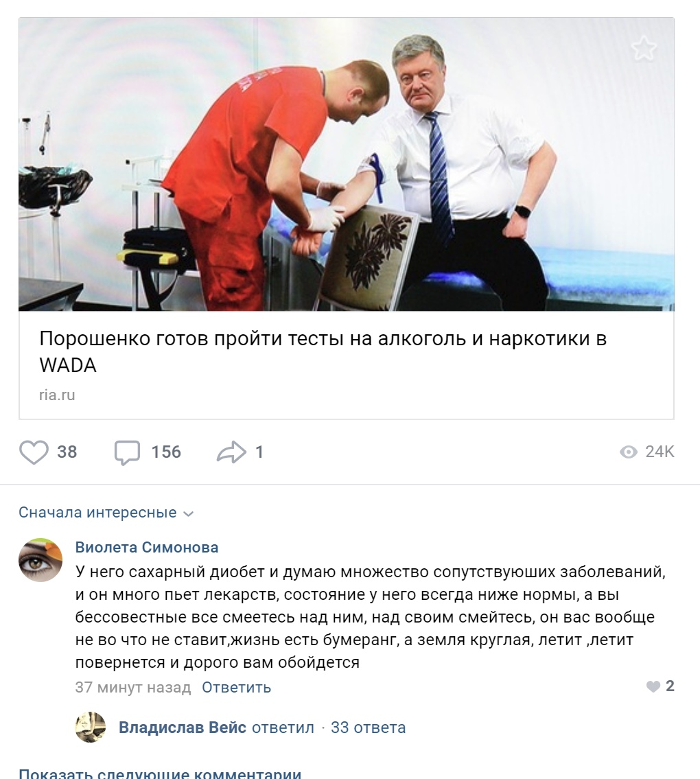Show more with Показать следующие комментарии
The width and height of the screenshot is (700, 779).
[160, 773]
